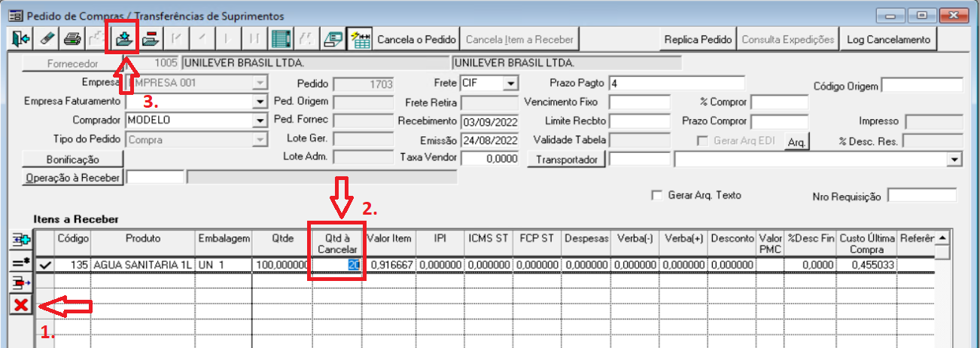
Task: Click the save-to-folder toolbar icon
Action: click(x=123, y=38)
